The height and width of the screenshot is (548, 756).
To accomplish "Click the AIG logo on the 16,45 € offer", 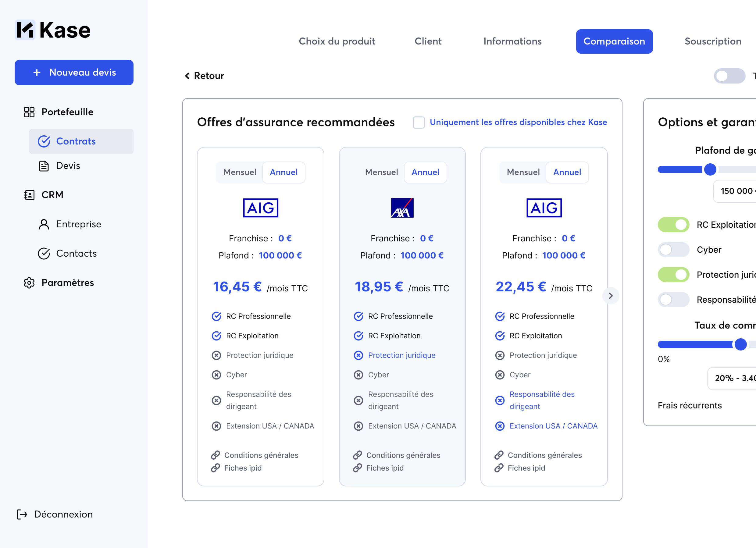I will [x=261, y=208].
